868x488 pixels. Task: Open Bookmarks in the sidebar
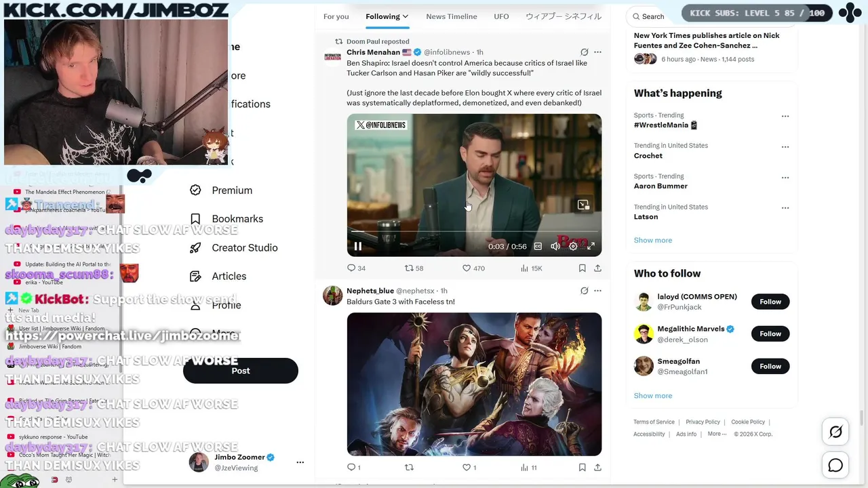[x=227, y=219]
